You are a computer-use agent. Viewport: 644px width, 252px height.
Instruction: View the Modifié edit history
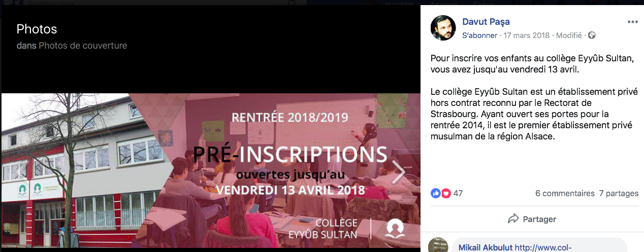coord(569,35)
